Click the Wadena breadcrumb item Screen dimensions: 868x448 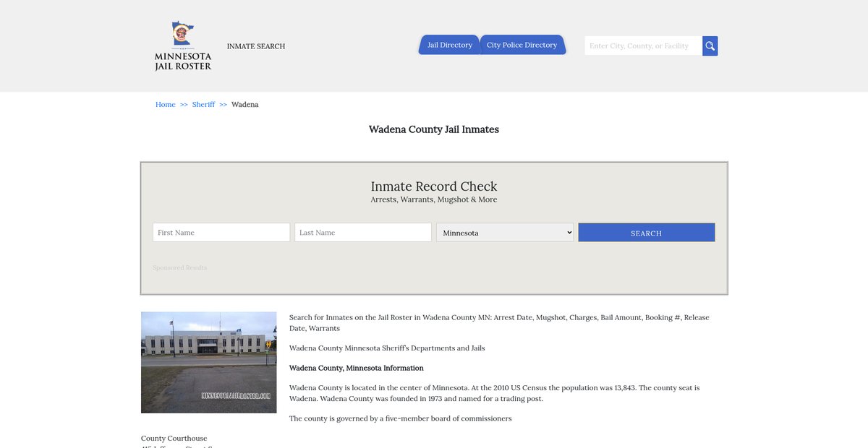[x=244, y=105]
